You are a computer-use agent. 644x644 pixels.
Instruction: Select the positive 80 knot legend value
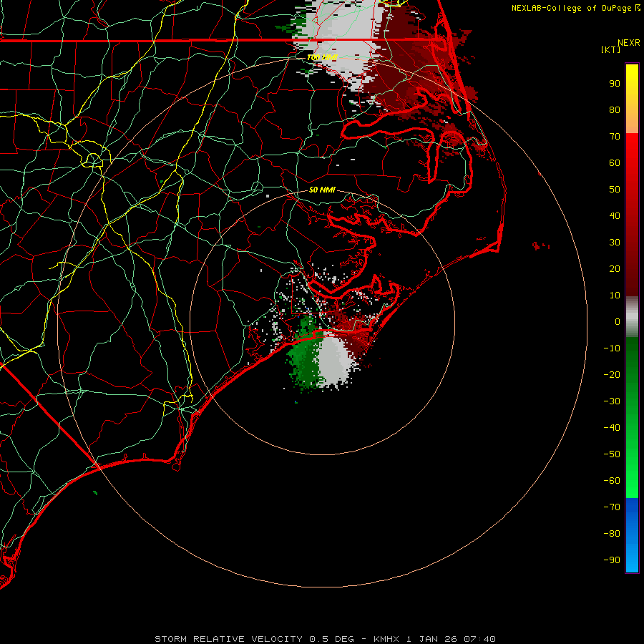615,110
